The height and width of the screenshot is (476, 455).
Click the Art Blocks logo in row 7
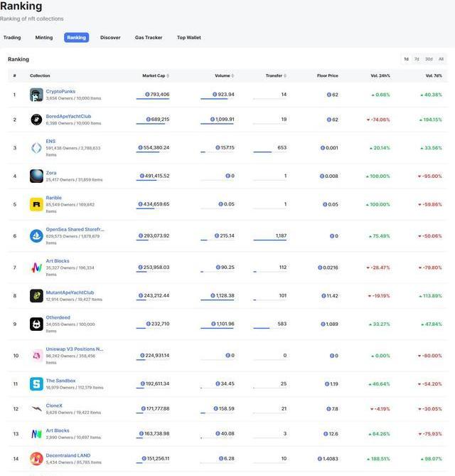(x=36, y=268)
